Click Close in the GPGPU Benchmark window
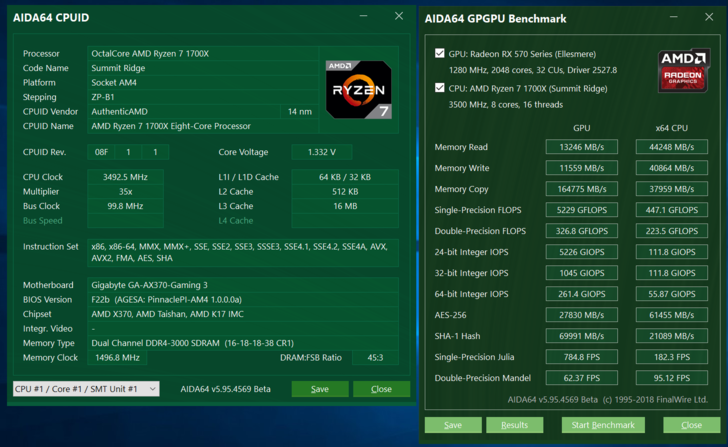728x447 pixels. tap(691, 425)
